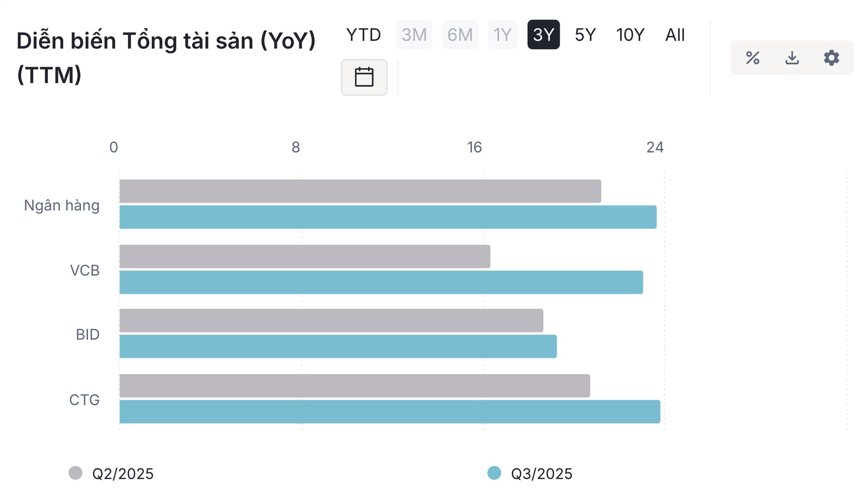Click the gray Ngân hàng Q2 bar
This screenshot has height=504, width=858.
coord(360,191)
